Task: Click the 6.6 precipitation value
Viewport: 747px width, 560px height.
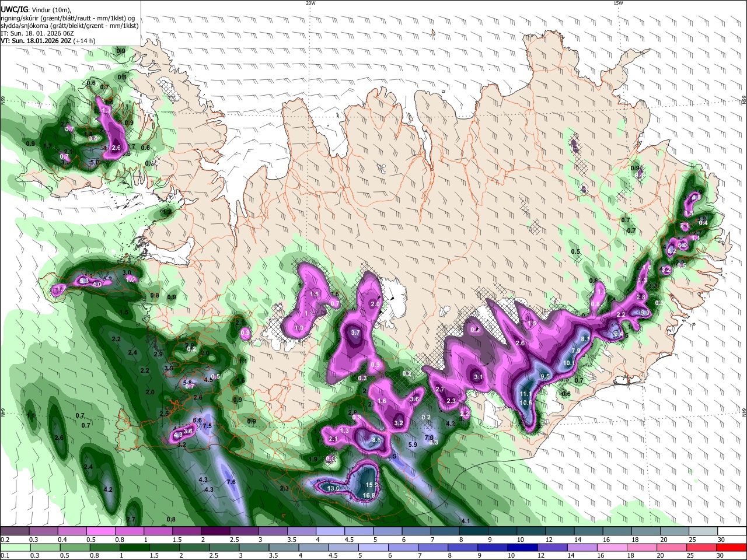Action: pyautogui.click(x=197, y=421)
